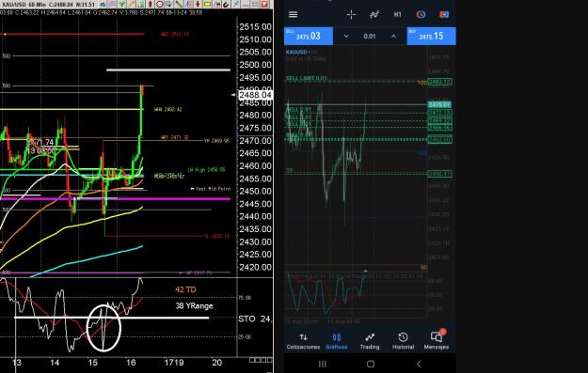
Task: Click the 2462.10 price tag on mobile chart
Action: [439, 140]
